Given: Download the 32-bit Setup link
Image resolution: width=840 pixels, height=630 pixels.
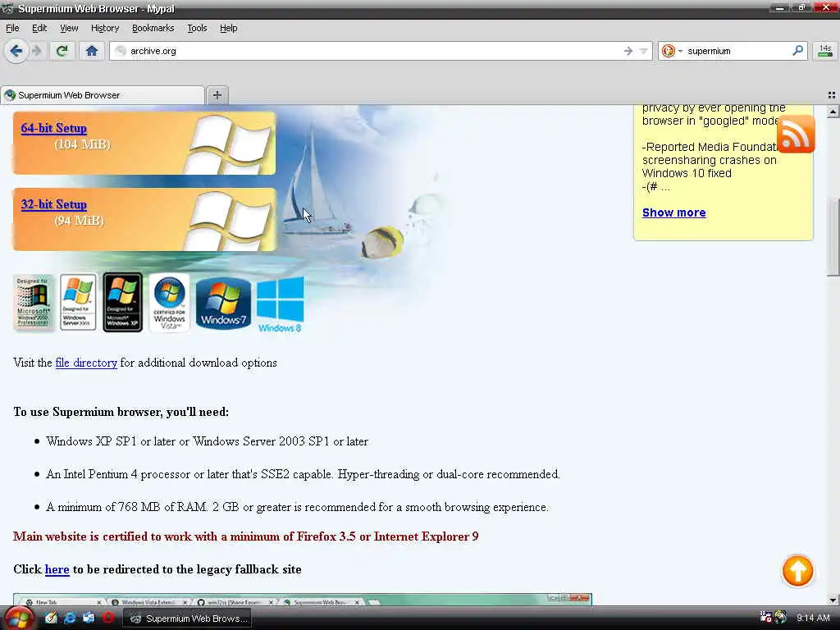Looking at the screenshot, I should tap(53, 204).
